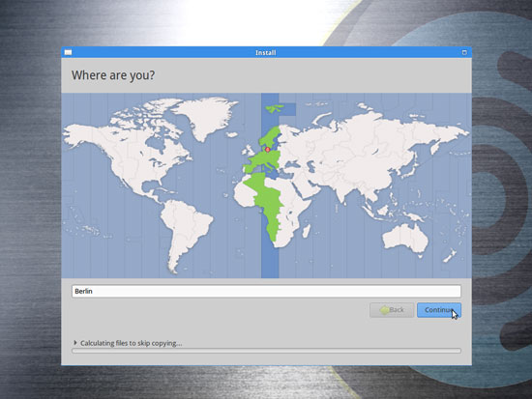Click the installation progress bar
Screen dimensions: 532x399
coord(266,351)
